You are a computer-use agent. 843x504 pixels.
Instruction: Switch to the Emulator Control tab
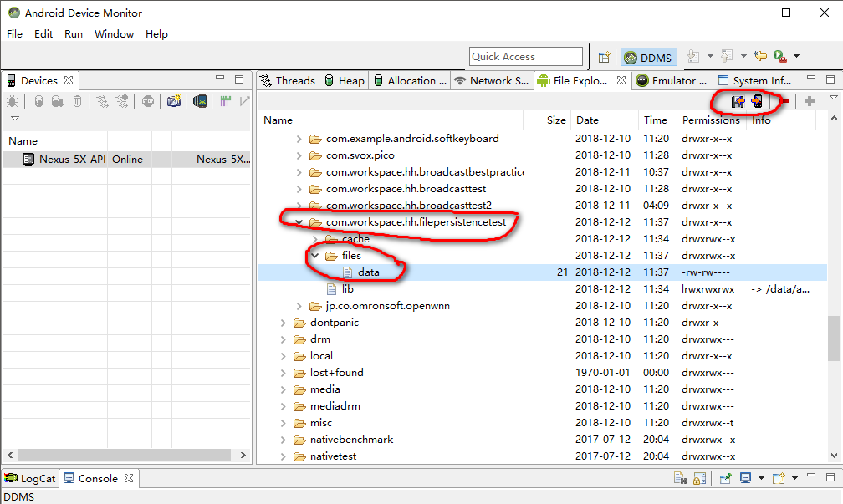pyautogui.click(x=672, y=80)
